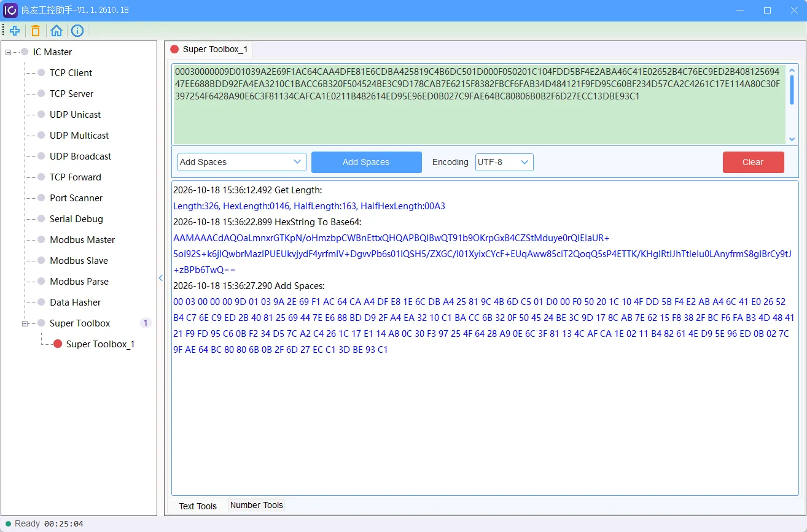Click the orange trash delete toolbar icon
The image size is (807, 532).
[x=36, y=31]
